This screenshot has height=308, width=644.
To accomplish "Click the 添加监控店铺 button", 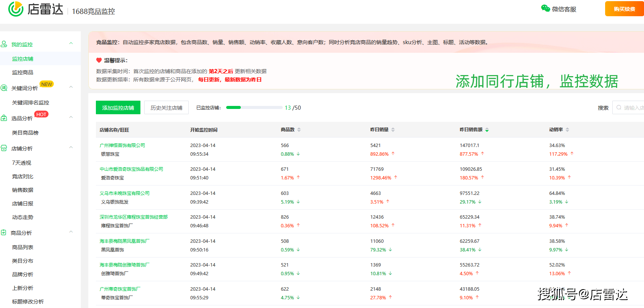I will tap(118, 107).
